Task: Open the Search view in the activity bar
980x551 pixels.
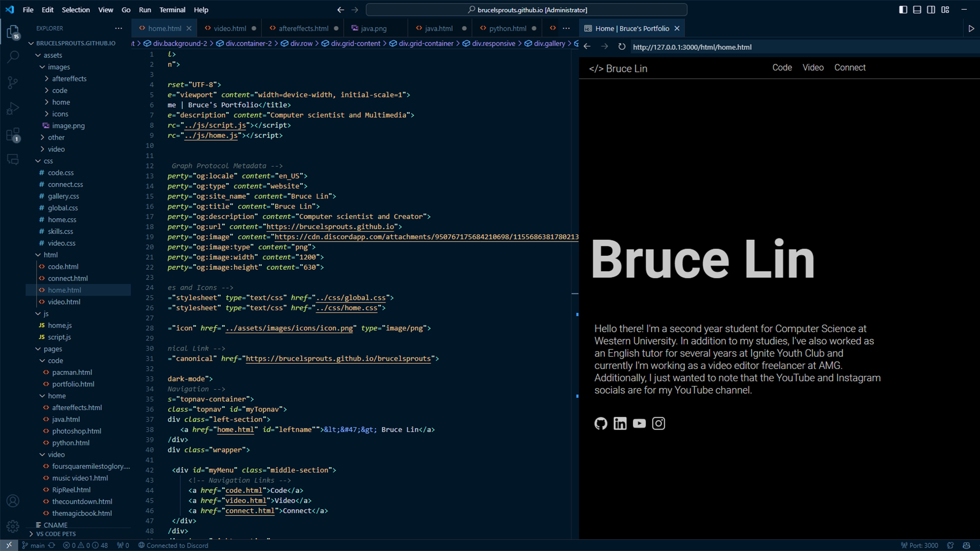Action: pos(13,57)
